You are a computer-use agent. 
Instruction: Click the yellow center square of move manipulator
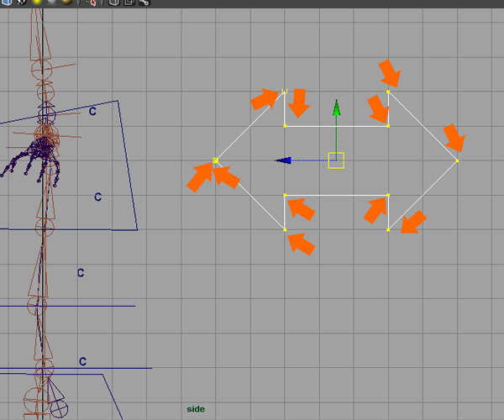336,160
